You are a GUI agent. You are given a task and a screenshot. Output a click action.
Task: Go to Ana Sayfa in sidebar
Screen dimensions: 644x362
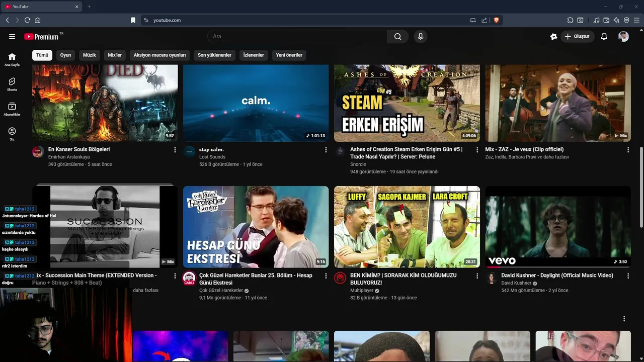[x=12, y=59]
